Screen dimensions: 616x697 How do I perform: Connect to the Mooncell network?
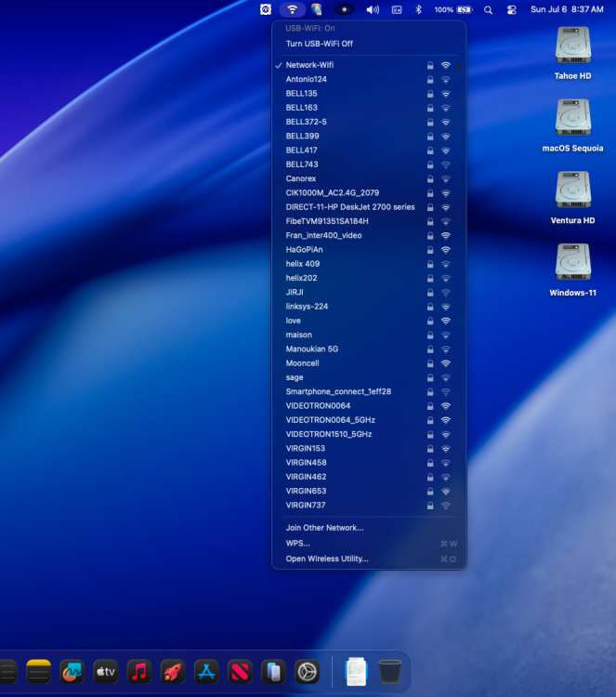[x=369, y=363]
